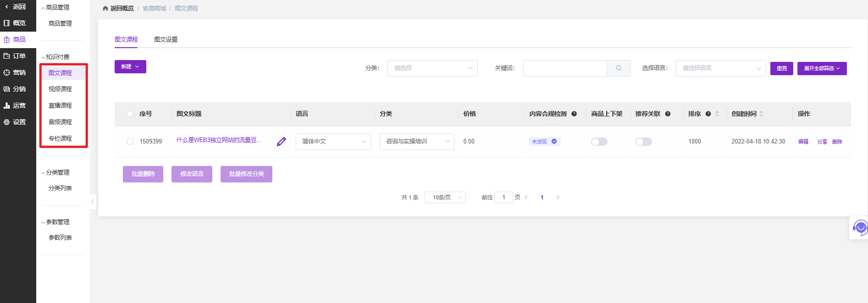Expand the 10条/页 page size dropdown

[445, 198]
